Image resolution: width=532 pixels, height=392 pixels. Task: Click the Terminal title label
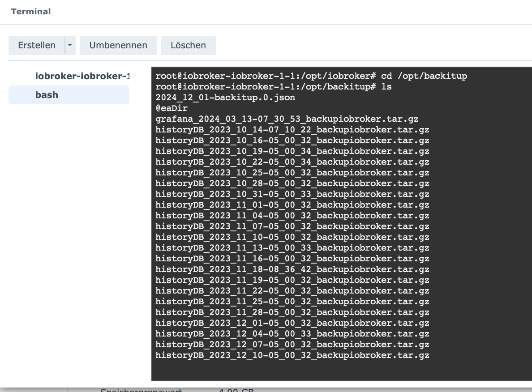(31, 12)
